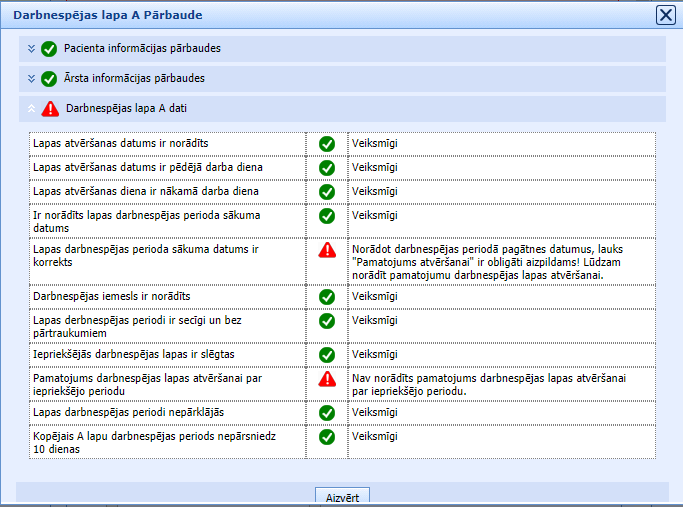Close the Darbnespējas lapa A Pārbaude dialog

click(665, 14)
